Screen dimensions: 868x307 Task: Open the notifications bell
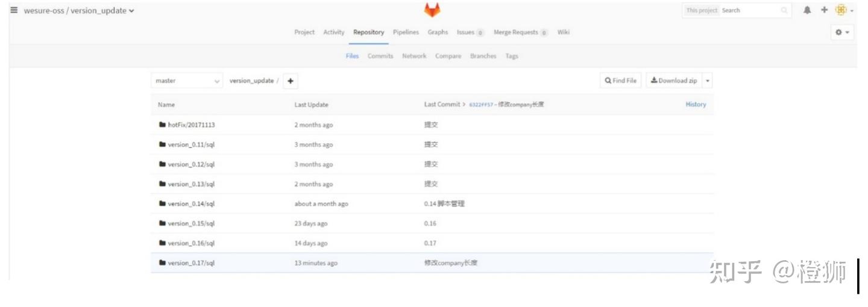pos(807,10)
